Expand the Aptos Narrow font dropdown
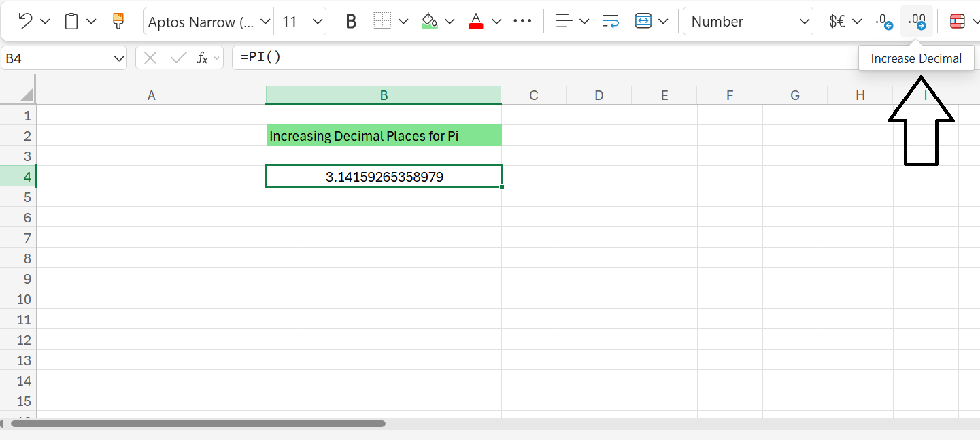This screenshot has width=980, height=440. (265, 21)
